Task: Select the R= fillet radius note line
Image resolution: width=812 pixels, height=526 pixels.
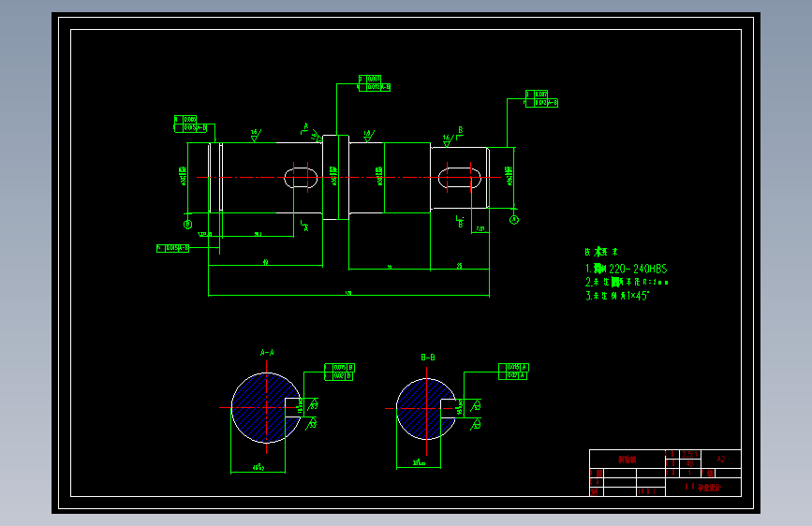Action: point(627,282)
